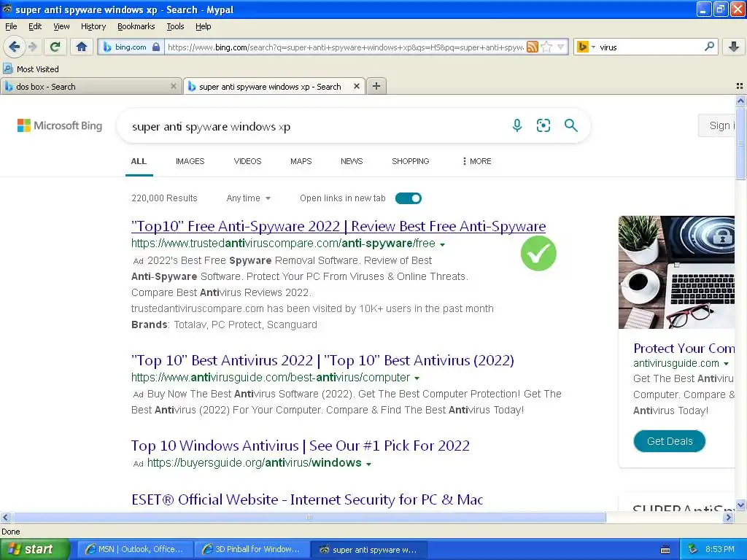Switch to the IMAGES tab
747x560 pixels.
(190, 161)
